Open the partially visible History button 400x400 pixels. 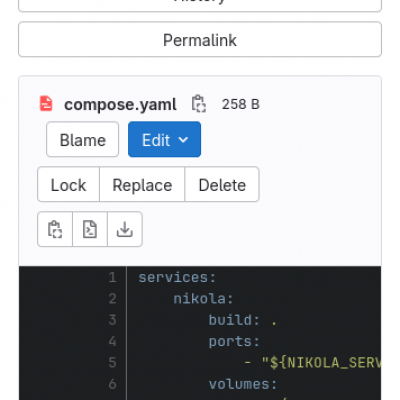200,5
